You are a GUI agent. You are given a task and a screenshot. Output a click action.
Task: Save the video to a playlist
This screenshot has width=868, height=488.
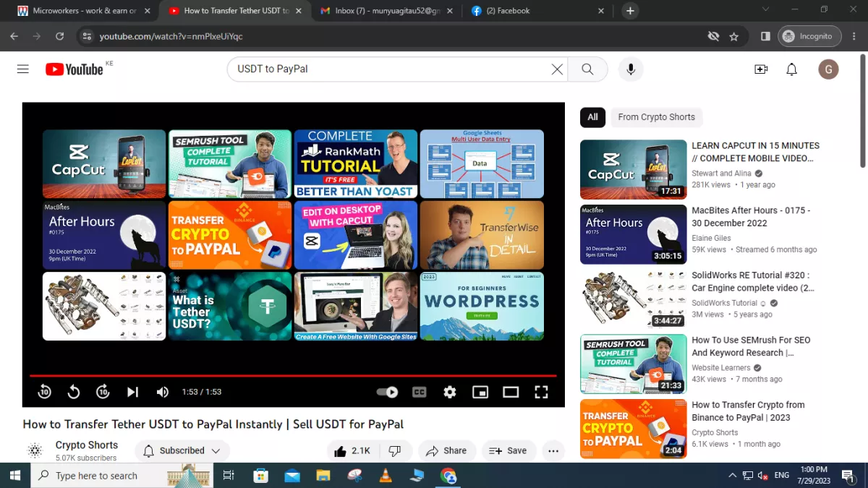pyautogui.click(x=509, y=451)
